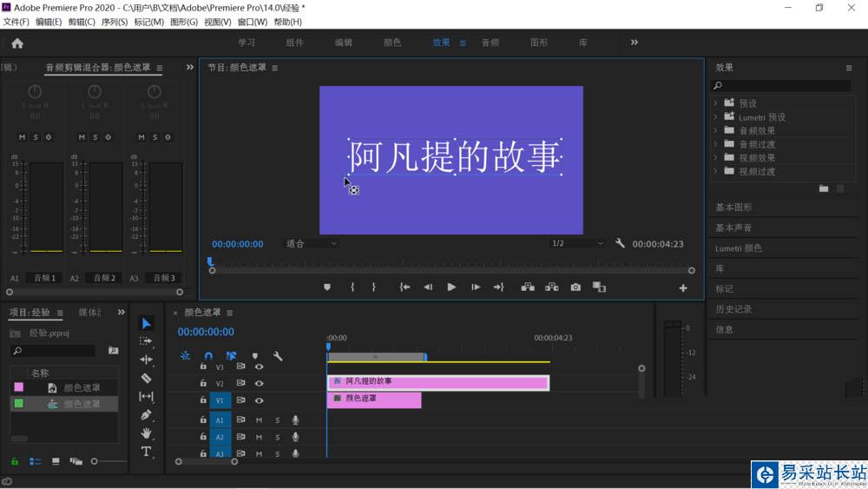Viewport: 868px width, 489px height.
Task: Toggle V3 track output eye
Action: coord(259,367)
